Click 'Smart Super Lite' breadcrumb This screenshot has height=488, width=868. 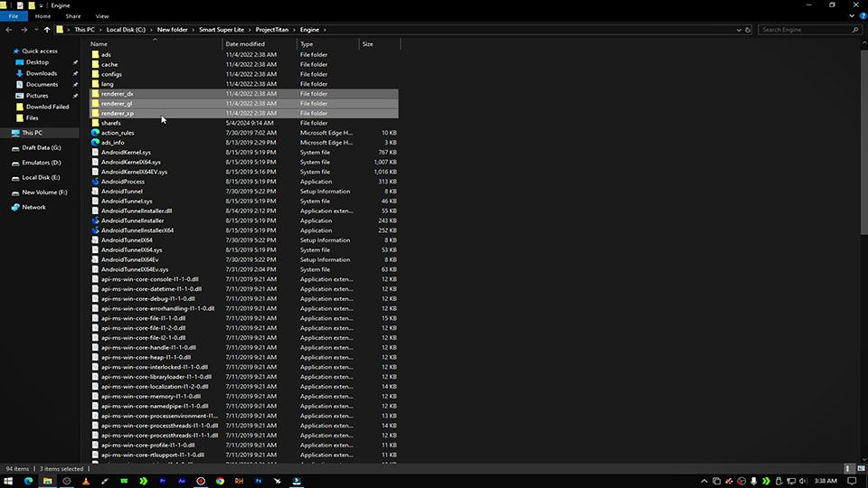tap(222, 30)
